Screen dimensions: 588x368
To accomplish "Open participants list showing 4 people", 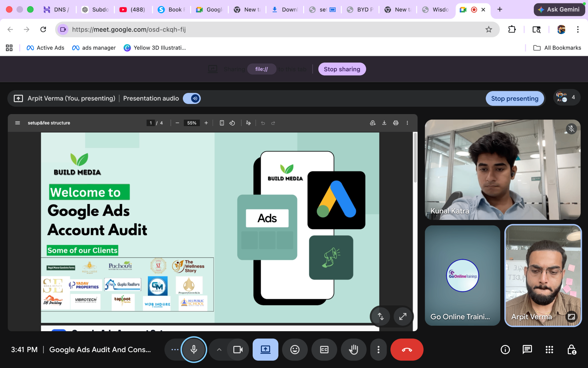I will coord(567,98).
